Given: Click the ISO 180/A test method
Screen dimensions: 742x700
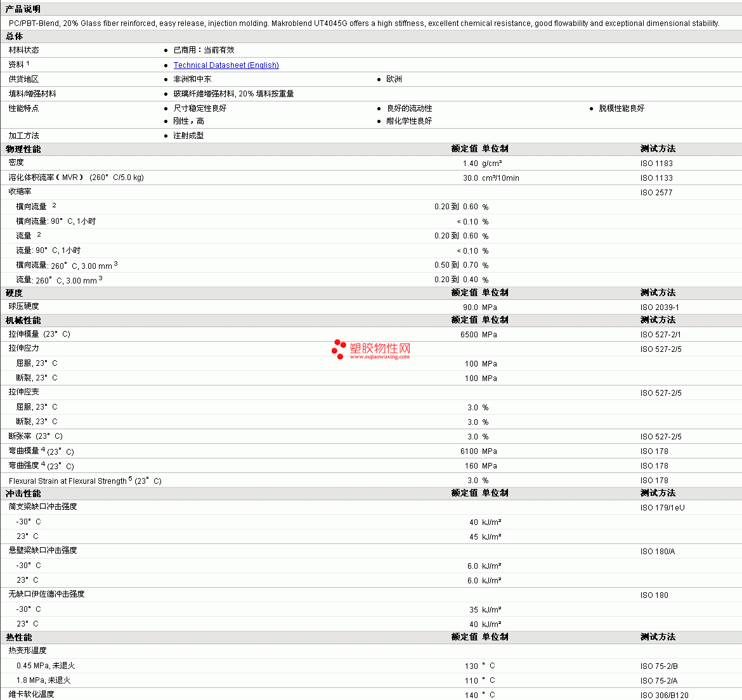Looking at the screenshot, I should tap(658, 552).
